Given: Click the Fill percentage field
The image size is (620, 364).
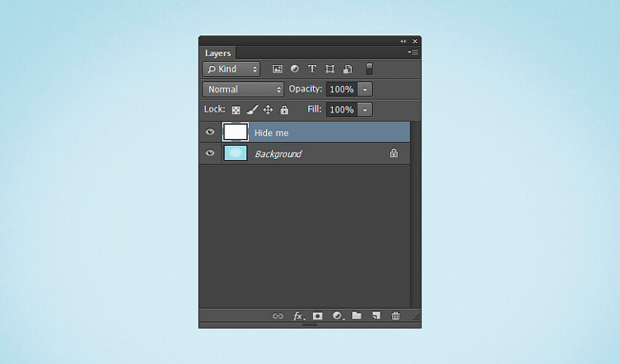Looking at the screenshot, I should [x=341, y=110].
